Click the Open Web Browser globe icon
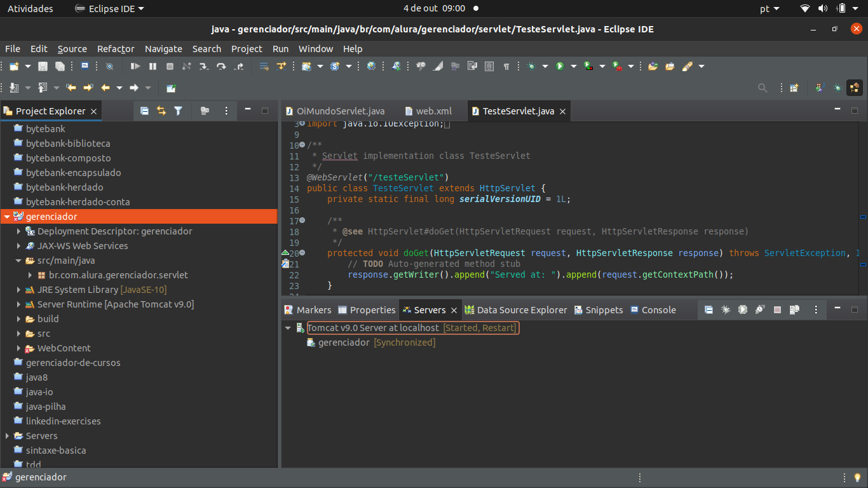 371,66
